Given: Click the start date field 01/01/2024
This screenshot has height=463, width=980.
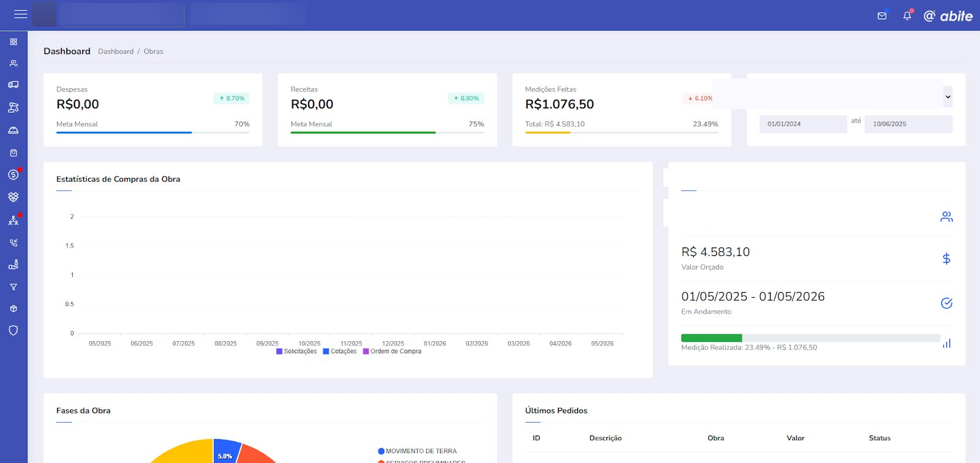Looking at the screenshot, I should 803,124.
